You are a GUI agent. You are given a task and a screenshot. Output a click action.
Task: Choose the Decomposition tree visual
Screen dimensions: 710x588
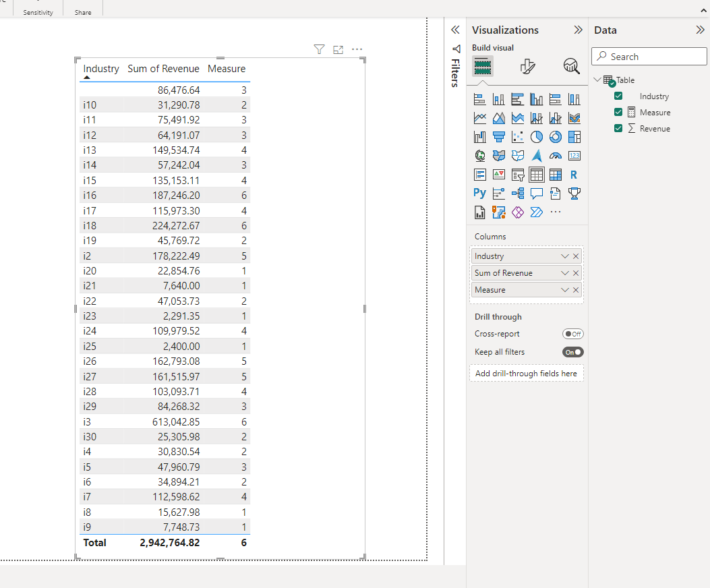[518, 194]
